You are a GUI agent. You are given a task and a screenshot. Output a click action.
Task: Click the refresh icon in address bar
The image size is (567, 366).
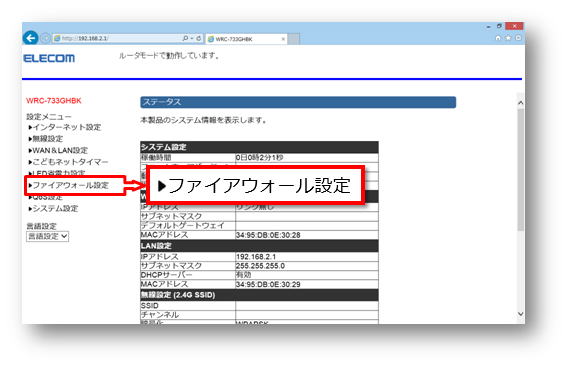[x=199, y=38]
